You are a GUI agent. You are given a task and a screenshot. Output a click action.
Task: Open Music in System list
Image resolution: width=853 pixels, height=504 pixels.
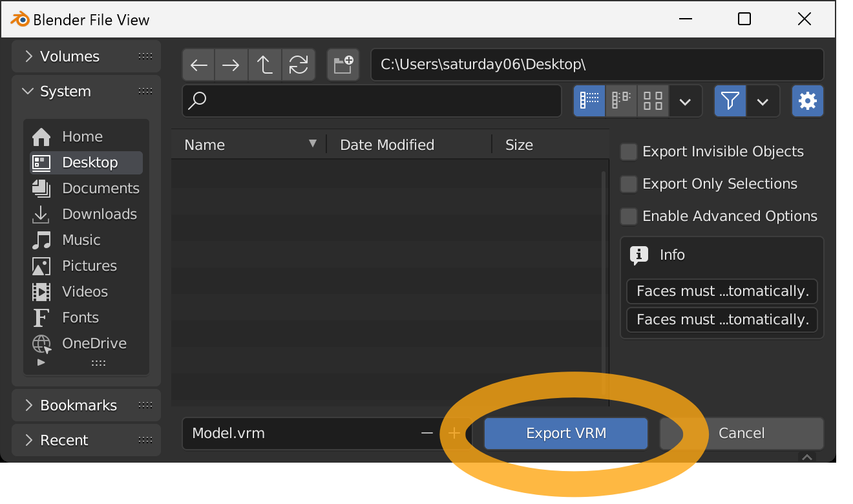(x=87, y=240)
